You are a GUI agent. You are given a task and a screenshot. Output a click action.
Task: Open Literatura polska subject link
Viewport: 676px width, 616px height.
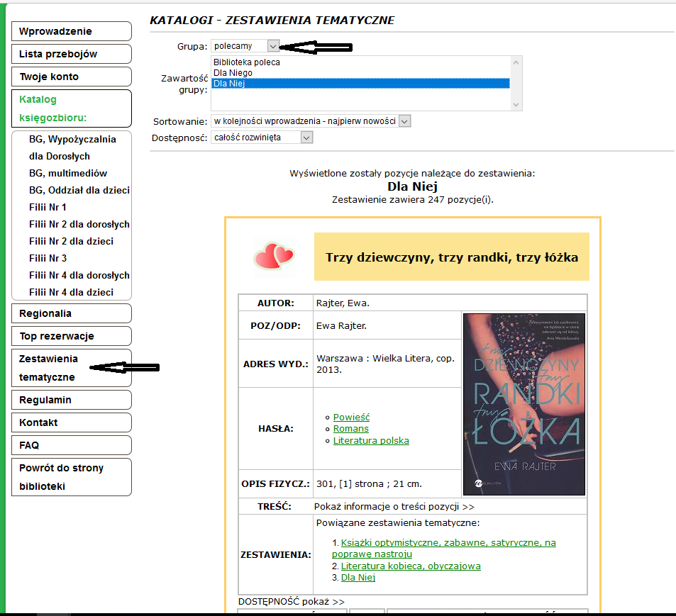point(371,440)
